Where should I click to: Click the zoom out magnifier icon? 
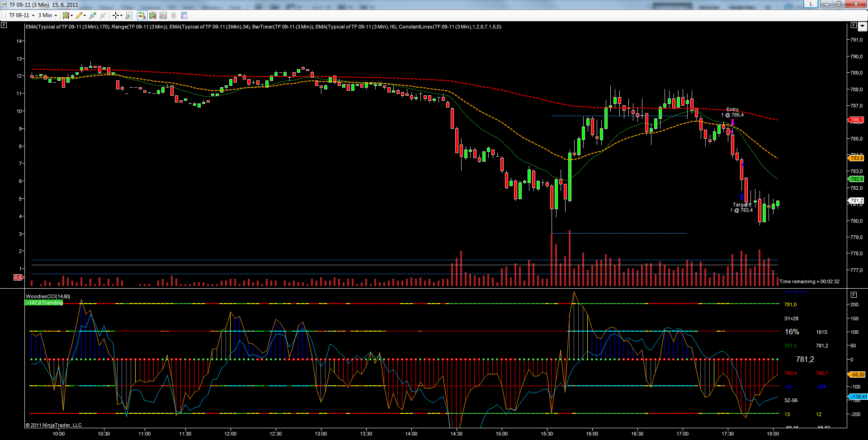click(103, 15)
